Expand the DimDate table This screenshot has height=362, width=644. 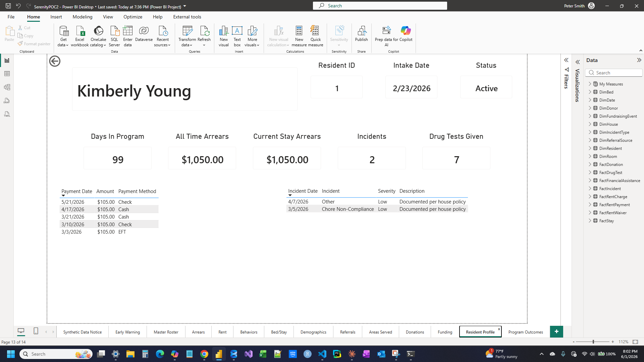click(590, 100)
